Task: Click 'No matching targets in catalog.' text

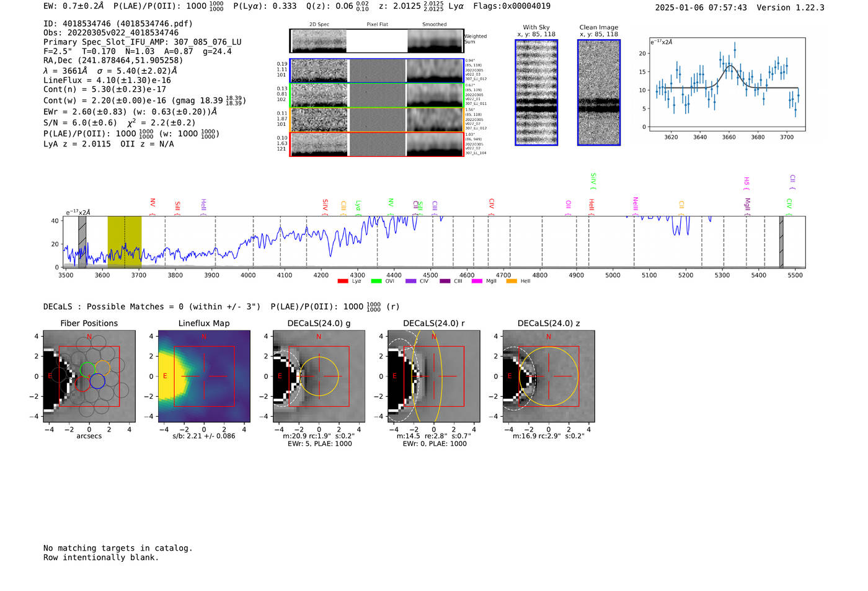Action: [118, 548]
